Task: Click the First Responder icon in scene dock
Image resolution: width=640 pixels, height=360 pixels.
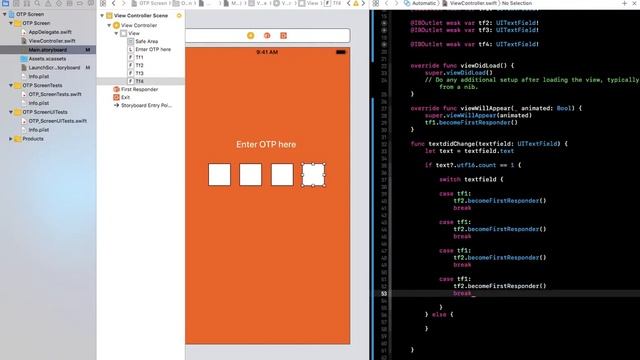Action: 267,36
